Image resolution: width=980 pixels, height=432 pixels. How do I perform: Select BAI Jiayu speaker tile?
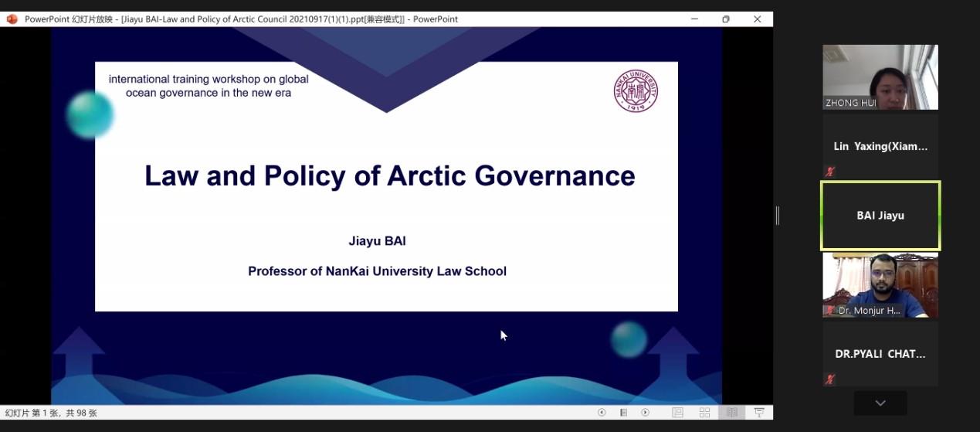pos(880,216)
